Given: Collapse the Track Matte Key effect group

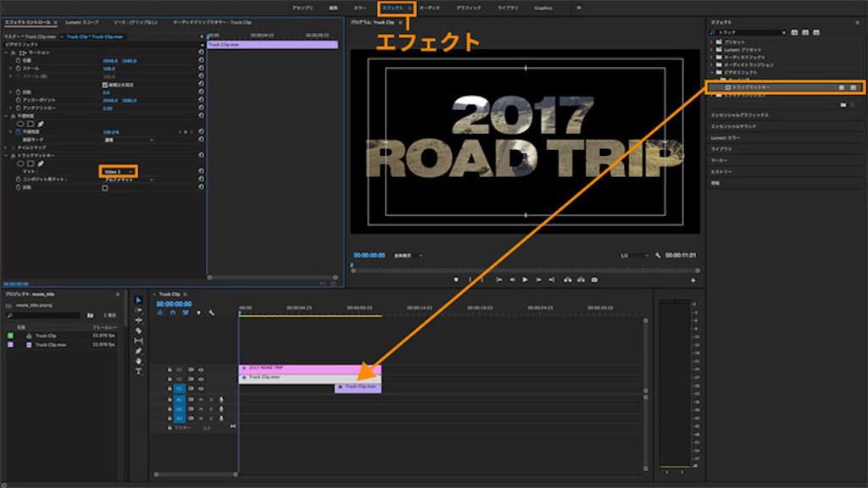Looking at the screenshot, I should click(x=7, y=156).
